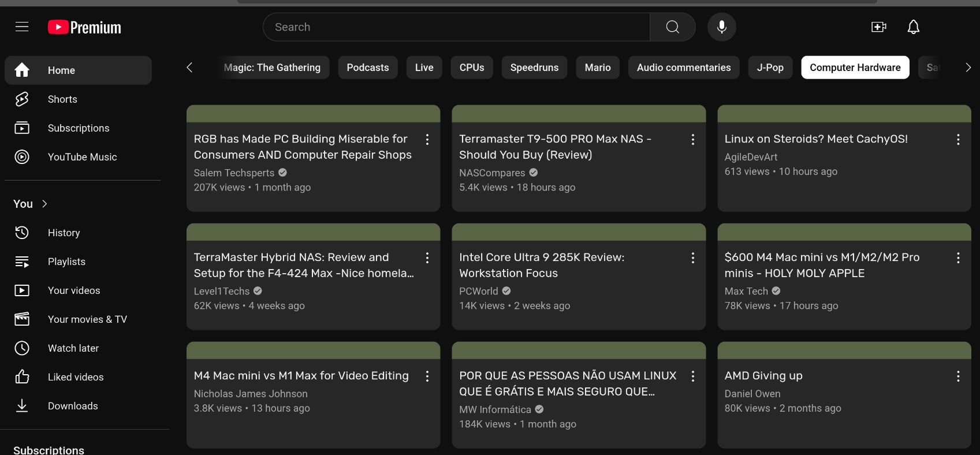The image size is (980, 455).
Task: Select the Podcasts chip
Action: click(368, 68)
